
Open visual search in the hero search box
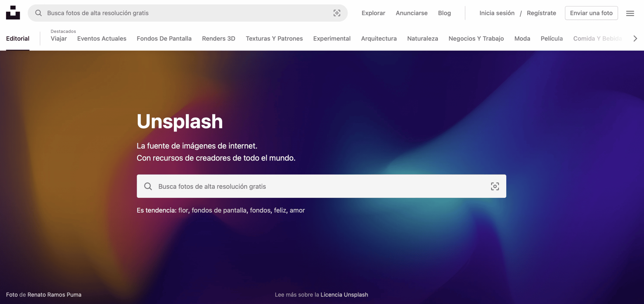(x=495, y=186)
